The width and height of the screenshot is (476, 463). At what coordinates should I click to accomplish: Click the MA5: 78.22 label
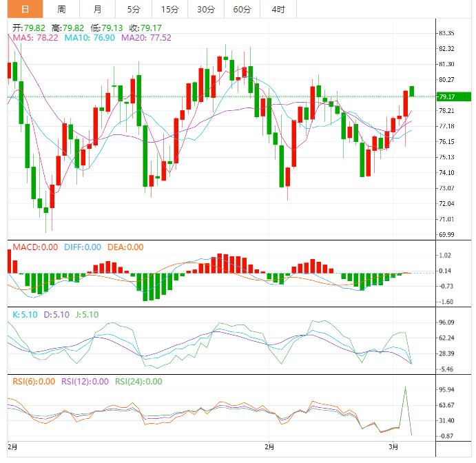click(x=35, y=38)
